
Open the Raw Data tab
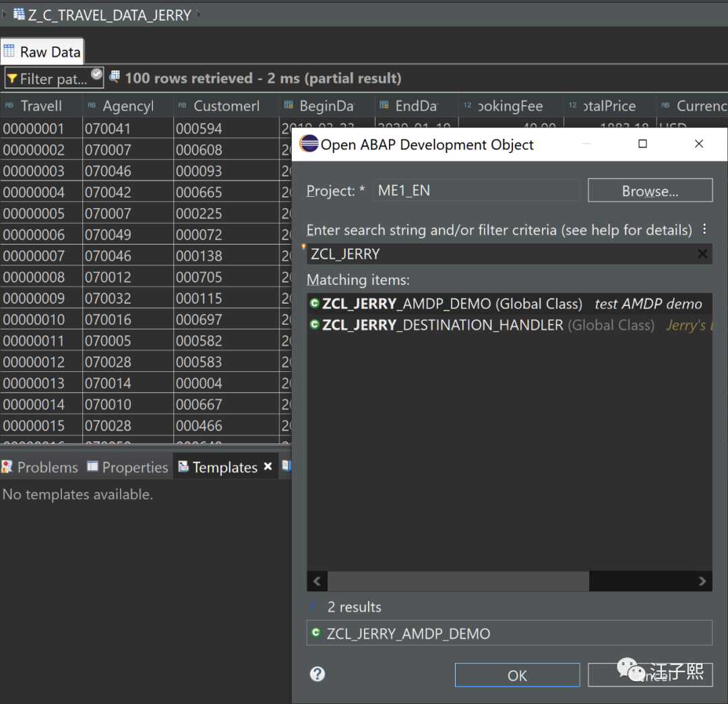pos(42,51)
